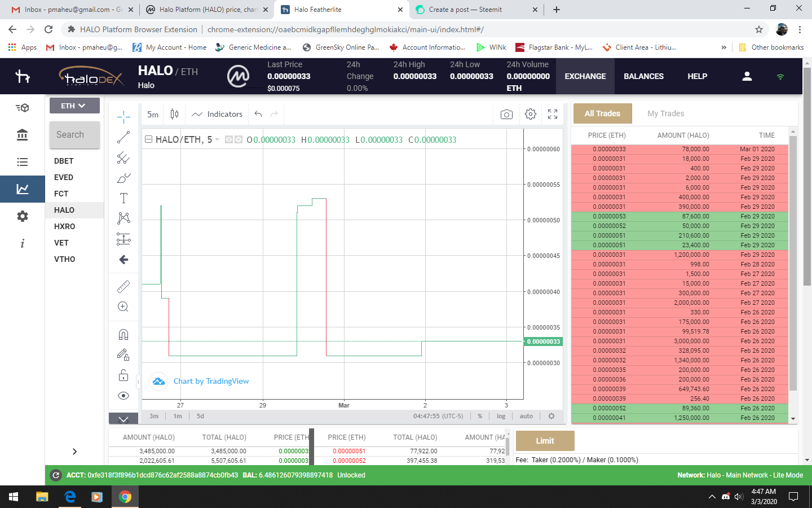The height and width of the screenshot is (508, 812).
Task: Open the HELP menu
Action: [x=697, y=76]
